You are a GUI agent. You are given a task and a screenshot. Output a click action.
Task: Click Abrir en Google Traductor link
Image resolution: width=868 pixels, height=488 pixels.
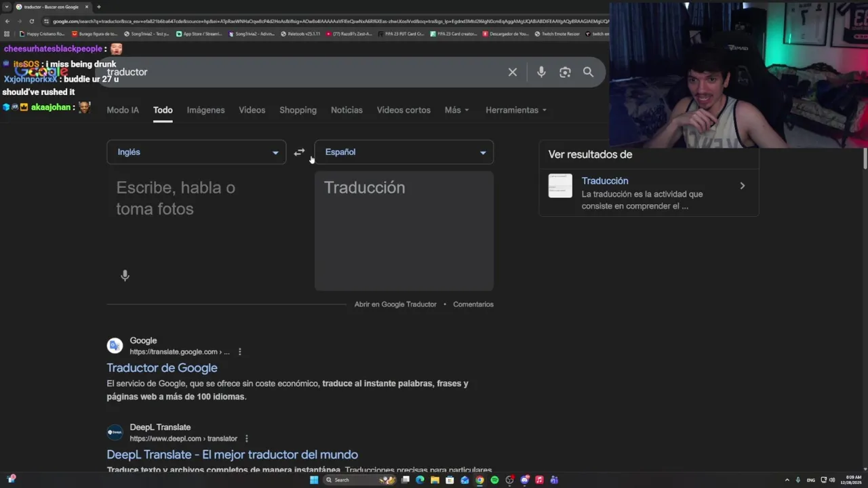click(395, 304)
